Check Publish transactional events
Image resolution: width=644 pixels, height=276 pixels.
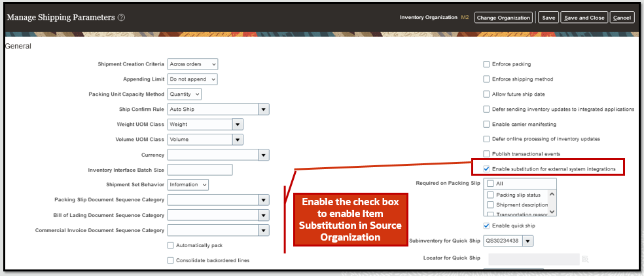(487, 154)
